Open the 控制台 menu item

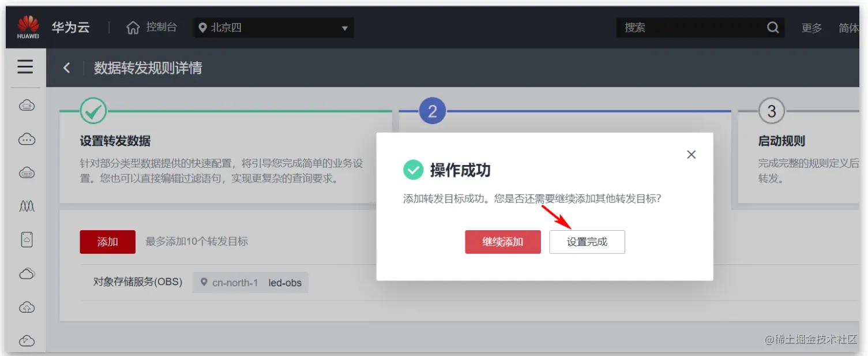(162, 27)
